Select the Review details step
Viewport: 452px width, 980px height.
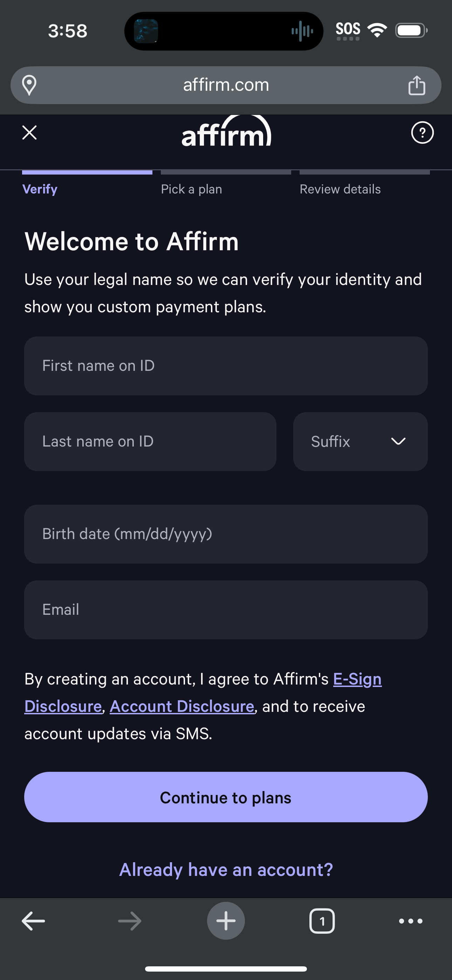tap(340, 189)
